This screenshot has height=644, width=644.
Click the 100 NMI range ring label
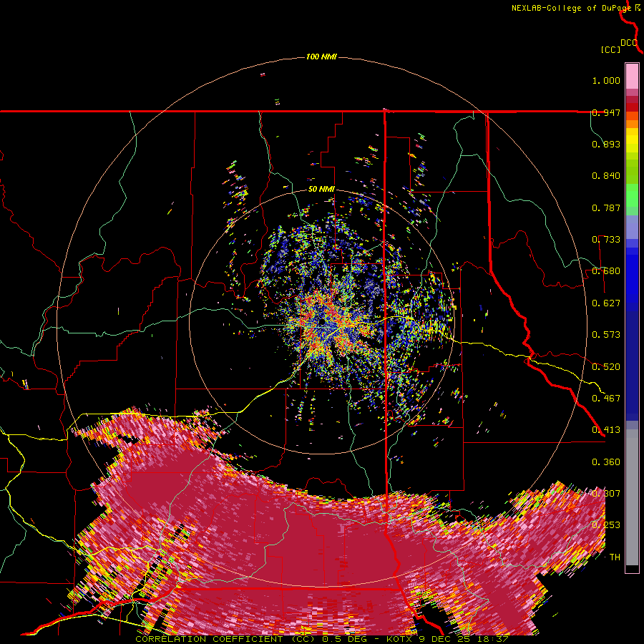click(x=321, y=57)
